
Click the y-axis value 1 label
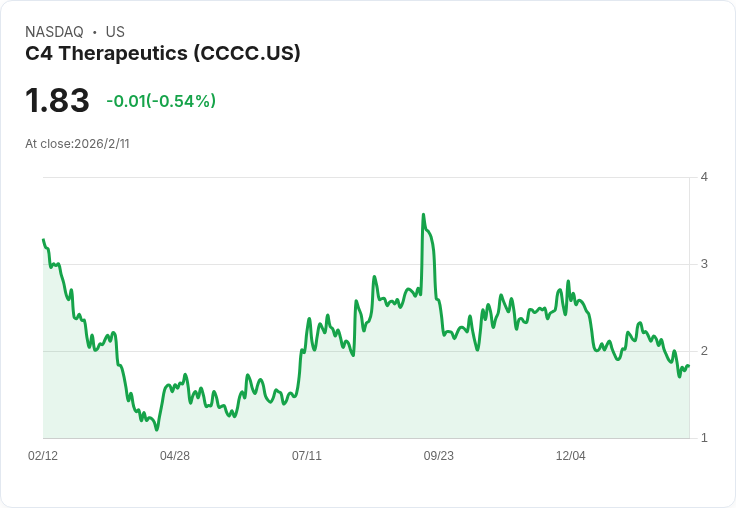point(704,438)
